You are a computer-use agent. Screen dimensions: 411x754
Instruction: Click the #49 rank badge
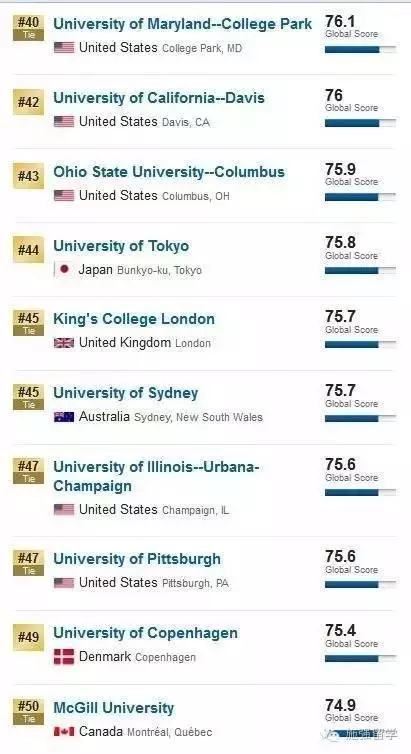coord(28,637)
